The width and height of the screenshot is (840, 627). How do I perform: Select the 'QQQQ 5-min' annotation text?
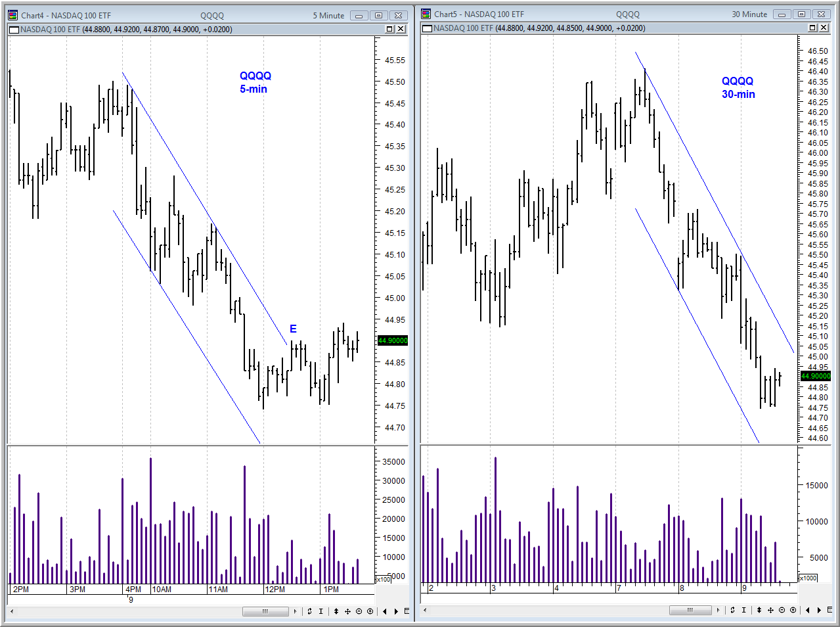pos(255,82)
